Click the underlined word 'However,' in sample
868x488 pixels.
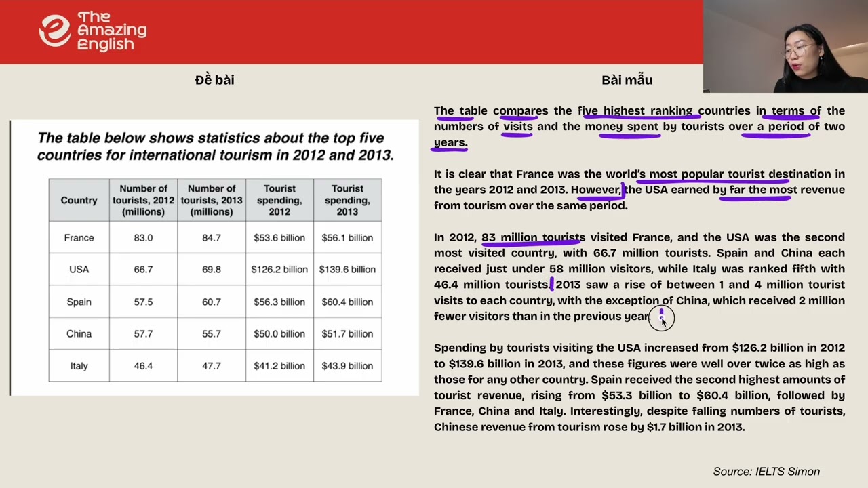click(x=595, y=190)
